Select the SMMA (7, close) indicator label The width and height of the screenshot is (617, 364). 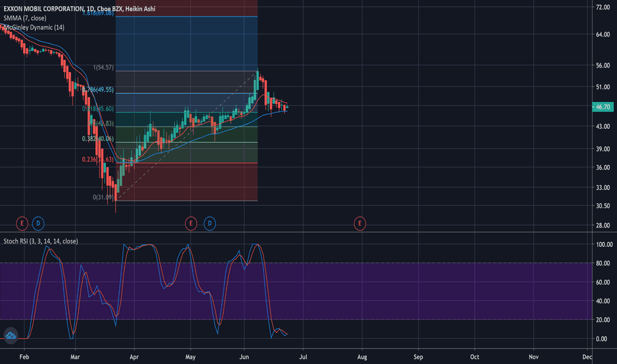[x=24, y=18]
